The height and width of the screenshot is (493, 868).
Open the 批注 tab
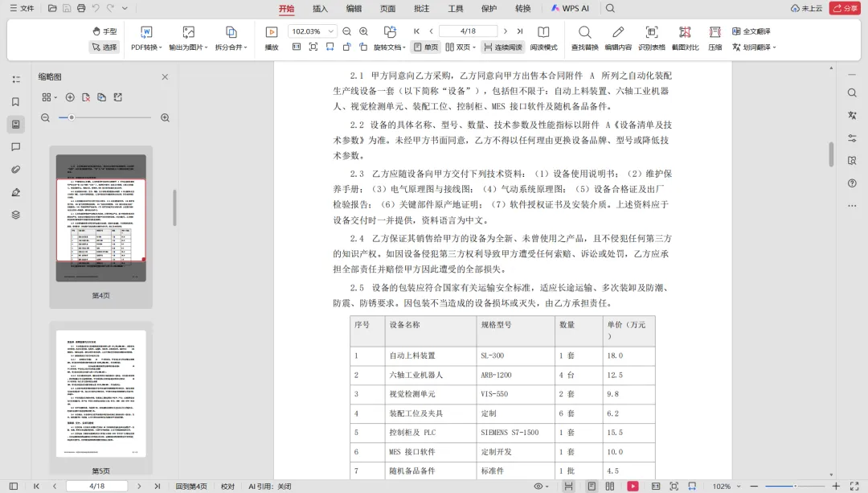click(421, 8)
